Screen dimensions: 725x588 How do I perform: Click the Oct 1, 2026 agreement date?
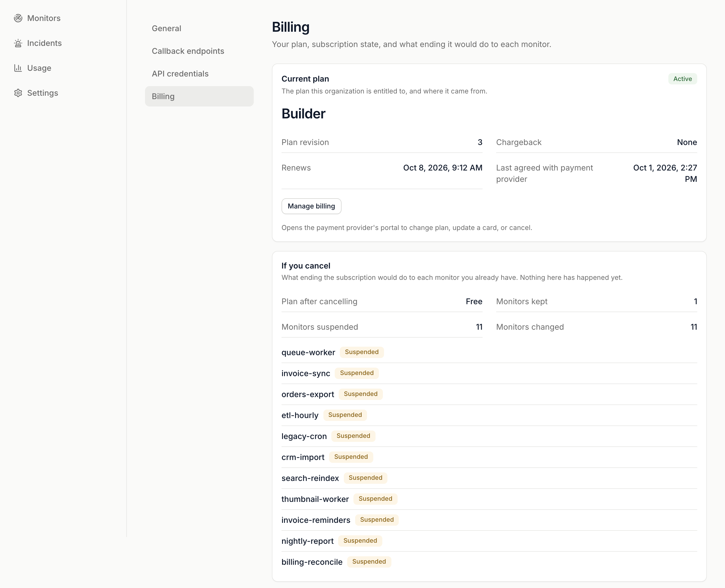(665, 173)
